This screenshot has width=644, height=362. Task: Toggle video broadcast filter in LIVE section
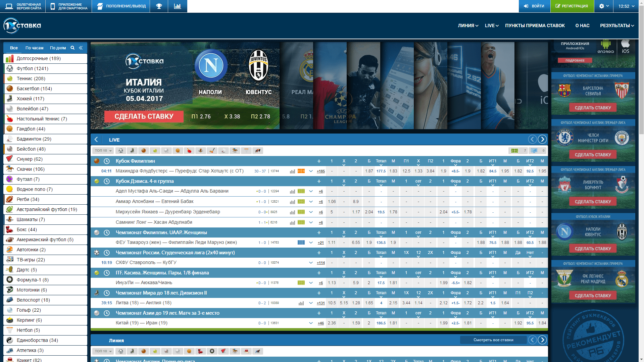534,151
